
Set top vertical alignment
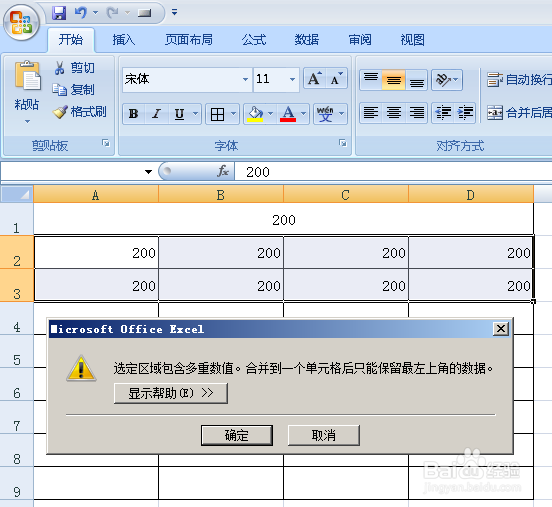pyautogui.click(x=371, y=80)
